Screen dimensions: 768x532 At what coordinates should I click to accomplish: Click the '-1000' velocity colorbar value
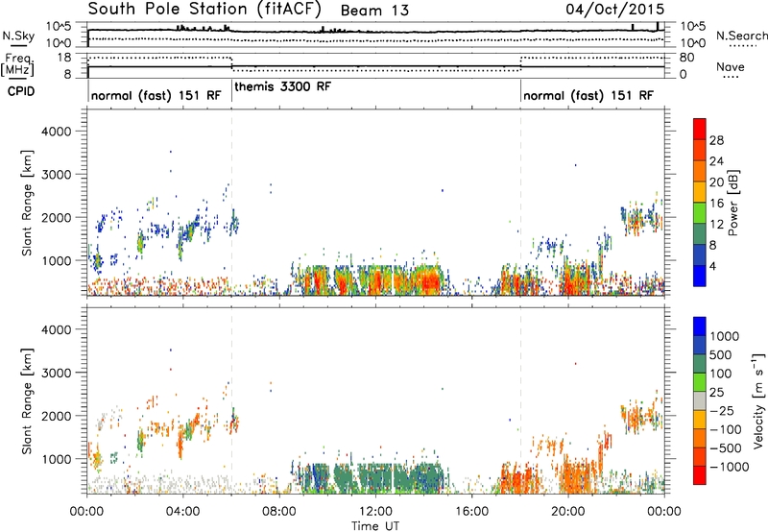729,467
